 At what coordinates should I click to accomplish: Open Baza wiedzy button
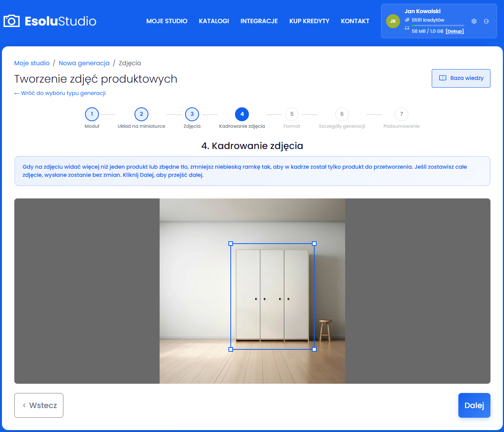coord(461,78)
